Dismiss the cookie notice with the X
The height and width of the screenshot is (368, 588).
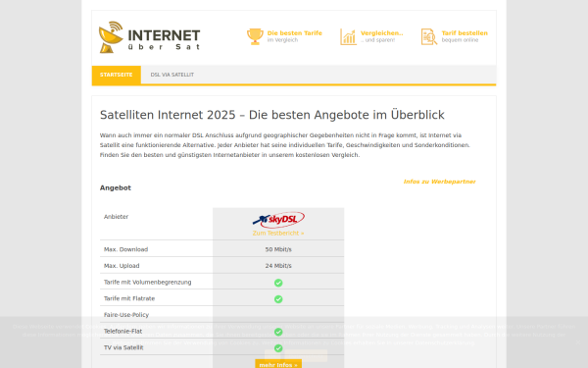(x=578, y=342)
